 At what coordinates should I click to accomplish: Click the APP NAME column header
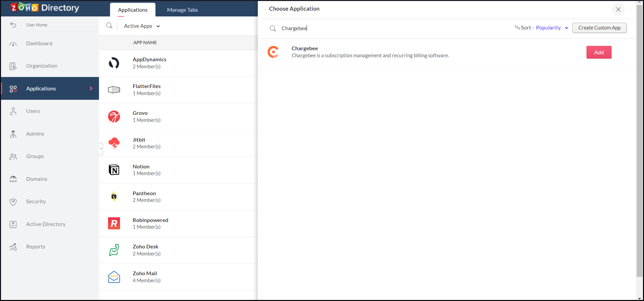coord(145,43)
